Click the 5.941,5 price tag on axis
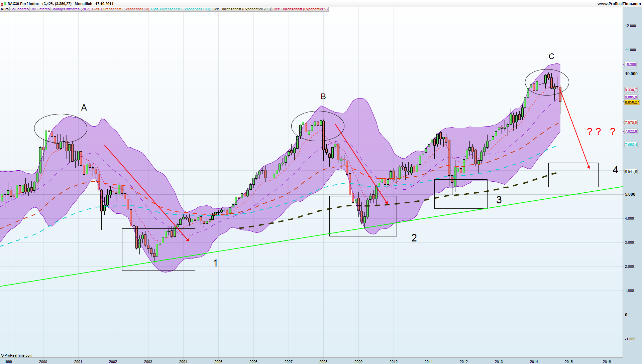Image resolution: width=642 pixels, height=364 pixels. click(631, 172)
